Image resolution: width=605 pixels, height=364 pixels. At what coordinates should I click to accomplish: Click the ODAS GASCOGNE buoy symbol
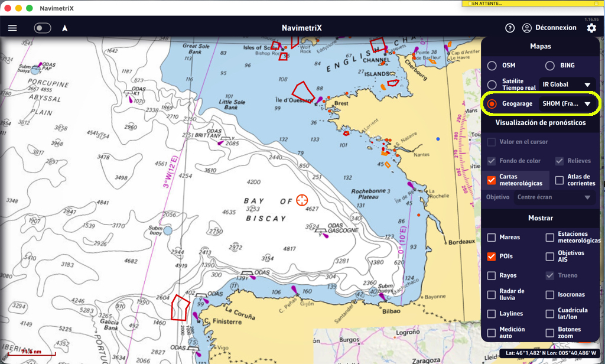pyautogui.click(x=321, y=232)
